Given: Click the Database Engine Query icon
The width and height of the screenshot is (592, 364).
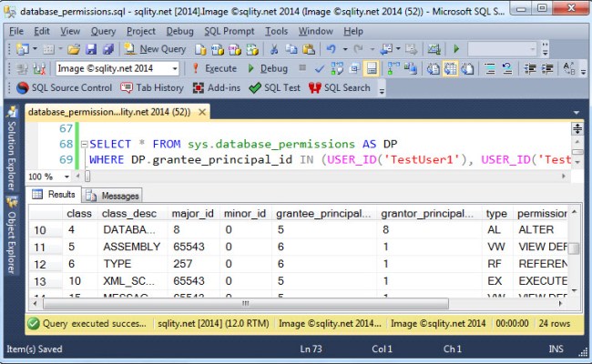Looking at the screenshot, I should click(200, 49).
